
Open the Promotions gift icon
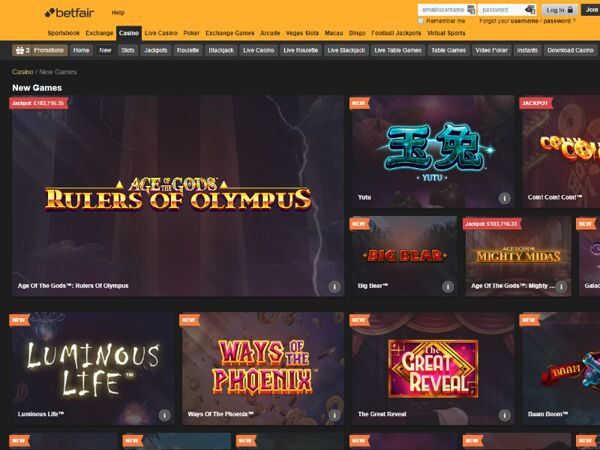[x=19, y=49]
